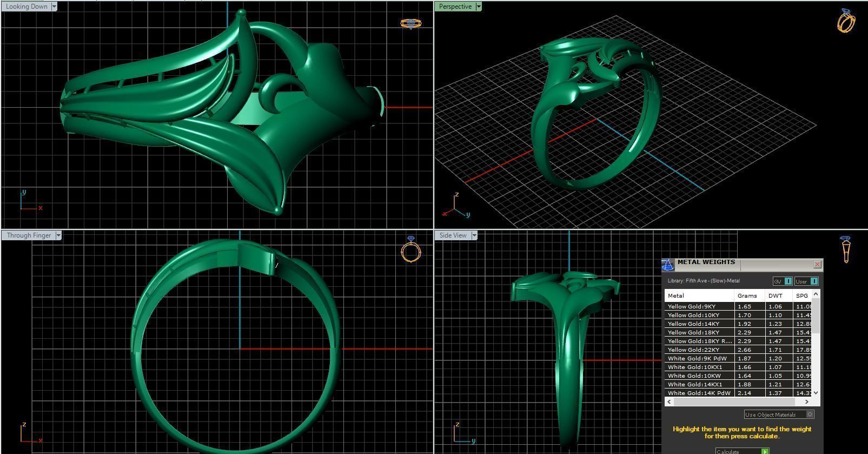Viewport: 868px width, 454px height.
Task: Click the axis indicator in Side View viewport
Action: tap(464, 433)
